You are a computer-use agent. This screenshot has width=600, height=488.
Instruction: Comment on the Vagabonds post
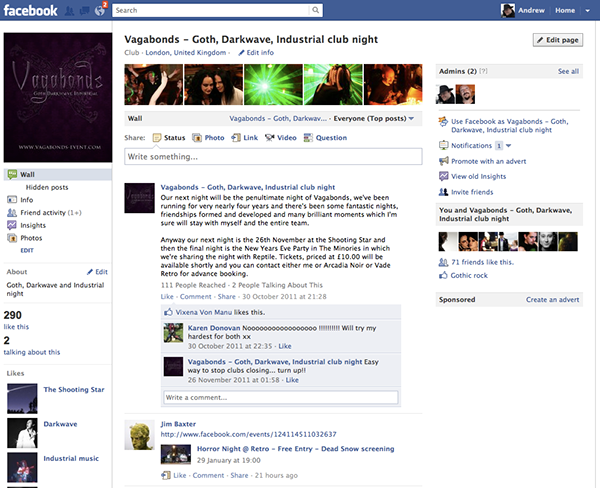pos(196,297)
